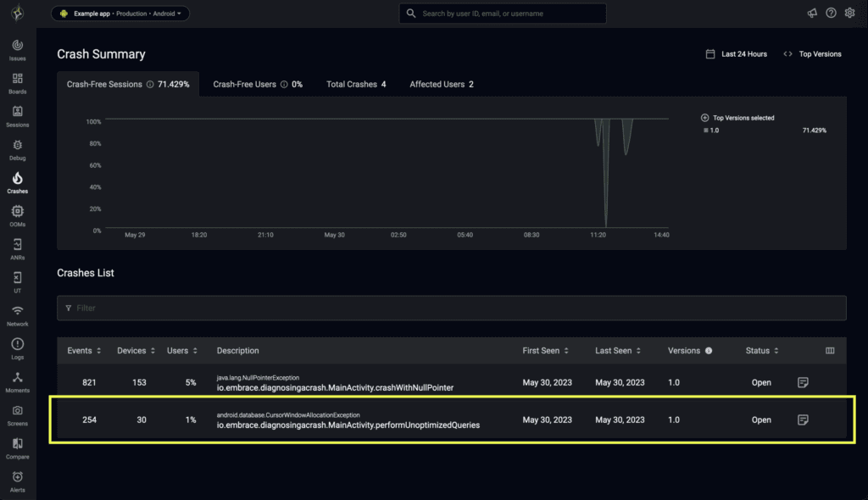Open the help question mark icon
868x500 pixels.
831,14
